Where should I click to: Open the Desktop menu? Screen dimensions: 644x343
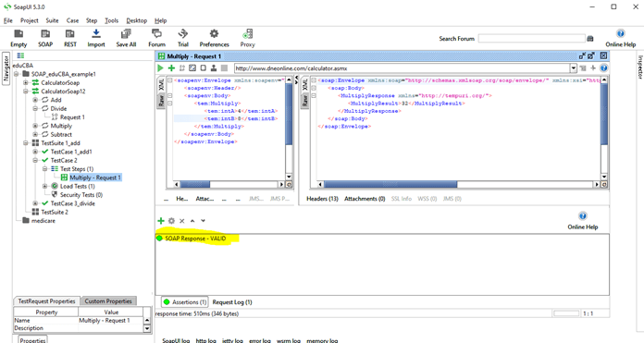point(136,20)
